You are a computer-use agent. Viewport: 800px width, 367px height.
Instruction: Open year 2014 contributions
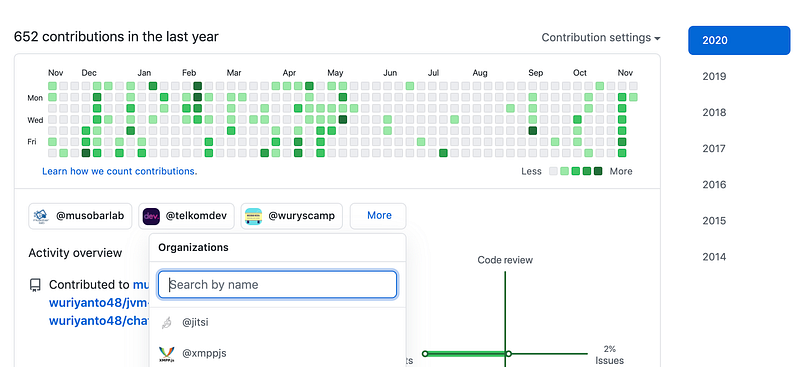pos(714,257)
